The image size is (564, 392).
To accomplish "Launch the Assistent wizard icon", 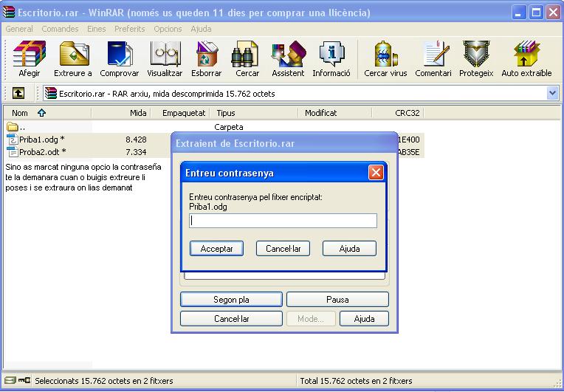I will point(289,54).
